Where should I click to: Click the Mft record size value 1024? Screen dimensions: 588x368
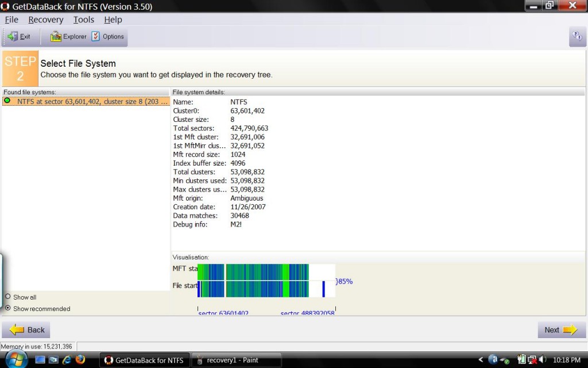click(238, 154)
